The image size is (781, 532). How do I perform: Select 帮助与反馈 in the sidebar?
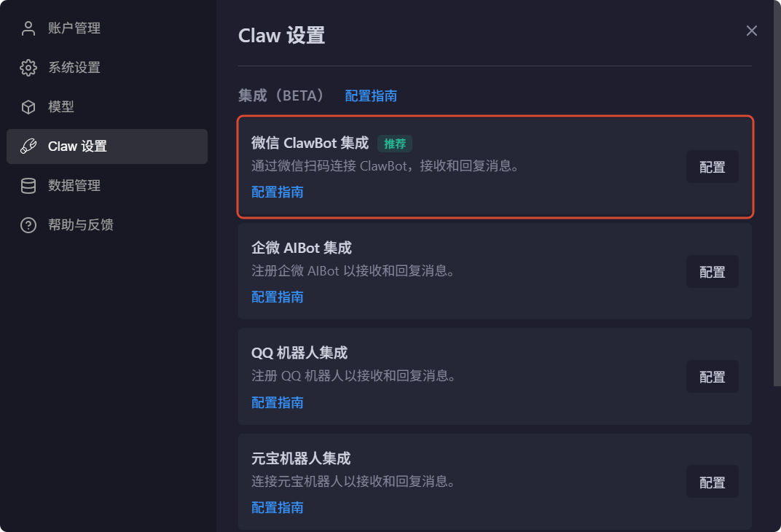(x=107, y=225)
